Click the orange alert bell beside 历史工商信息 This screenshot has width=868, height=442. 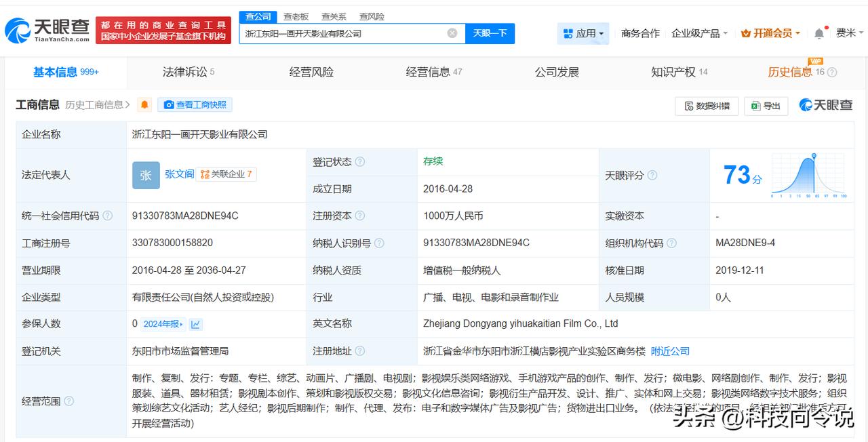(144, 105)
